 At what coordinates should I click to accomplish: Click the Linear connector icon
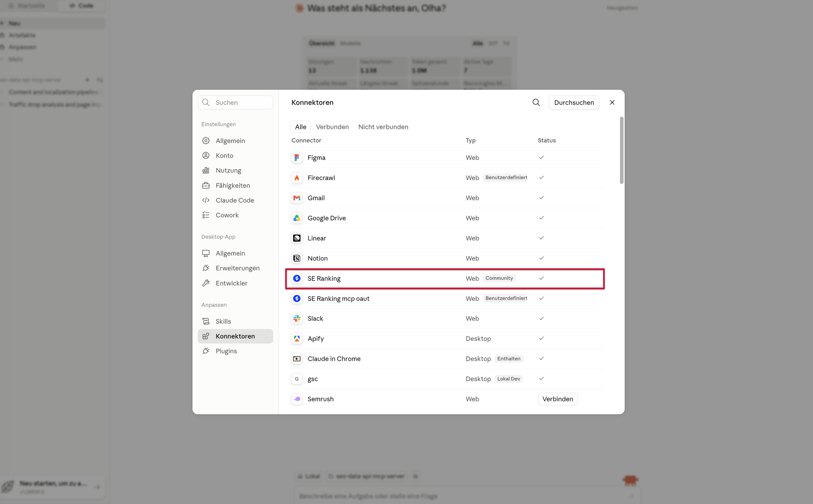[x=297, y=238]
